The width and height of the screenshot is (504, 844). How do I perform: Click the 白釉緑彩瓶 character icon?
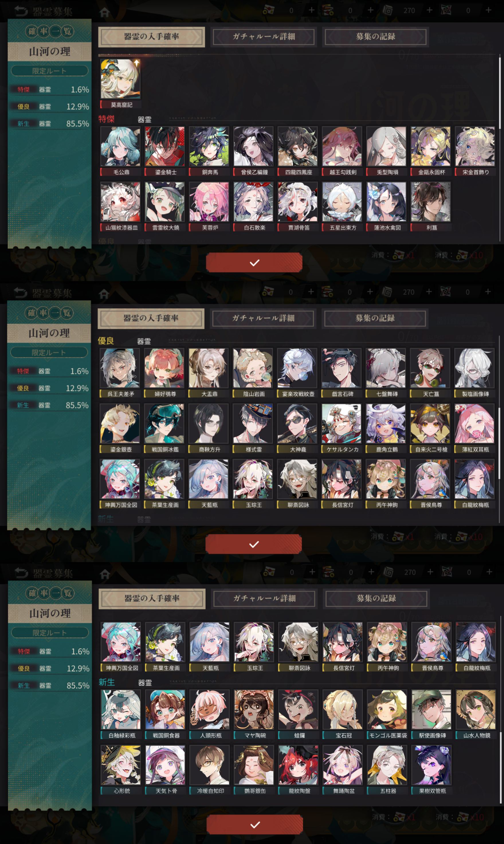coord(121,709)
